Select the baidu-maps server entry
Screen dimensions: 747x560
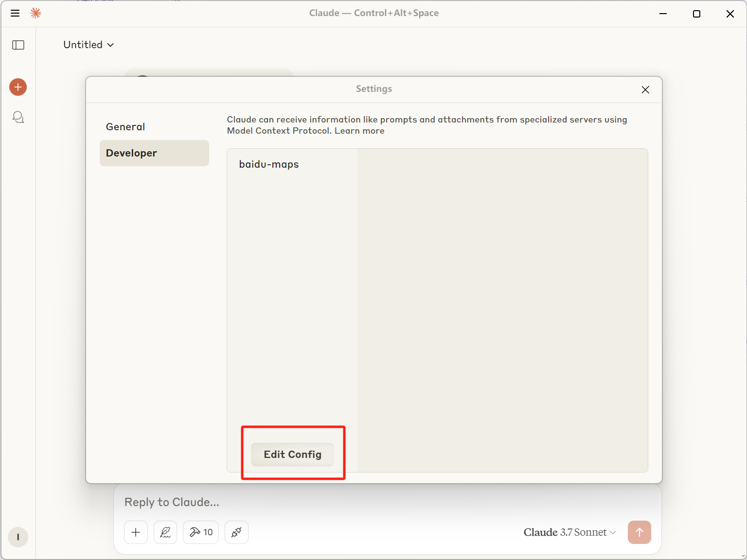point(269,164)
